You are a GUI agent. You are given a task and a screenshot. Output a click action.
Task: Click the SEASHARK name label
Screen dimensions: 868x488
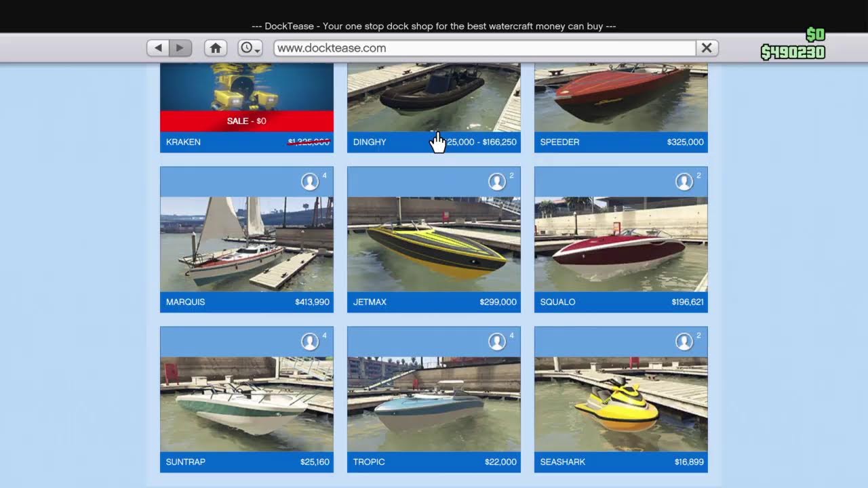point(562,462)
